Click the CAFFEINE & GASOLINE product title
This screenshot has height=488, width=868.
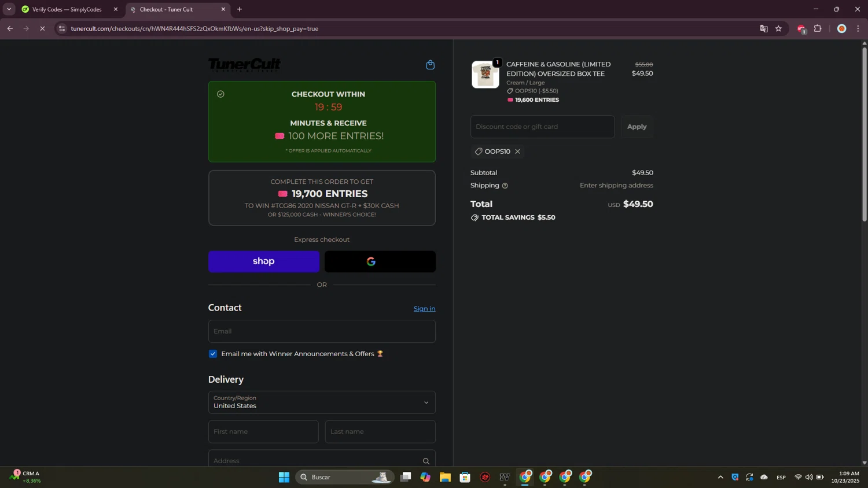[558, 69]
